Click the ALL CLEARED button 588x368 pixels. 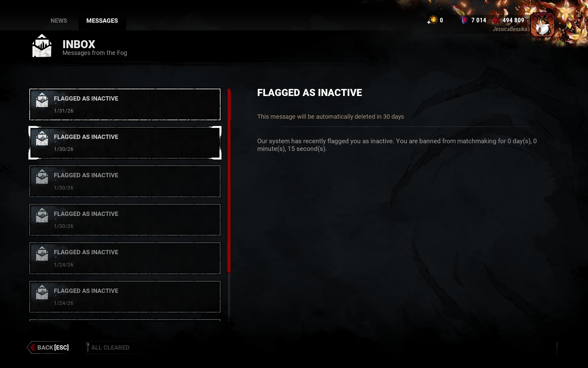pyautogui.click(x=110, y=347)
